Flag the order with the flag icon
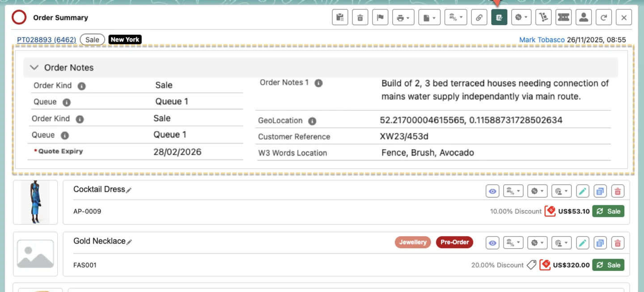Viewport: 644px width, 292px height. 380,17
